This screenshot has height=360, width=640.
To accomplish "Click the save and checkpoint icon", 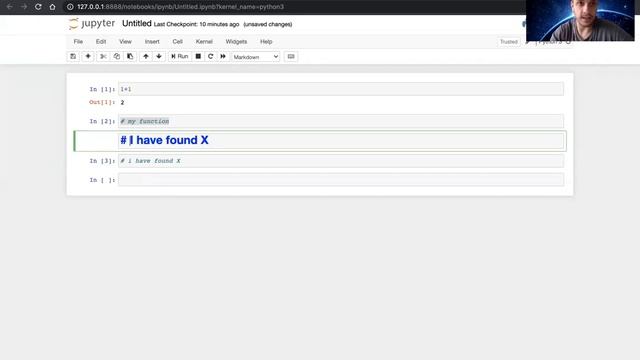I will (x=73, y=56).
